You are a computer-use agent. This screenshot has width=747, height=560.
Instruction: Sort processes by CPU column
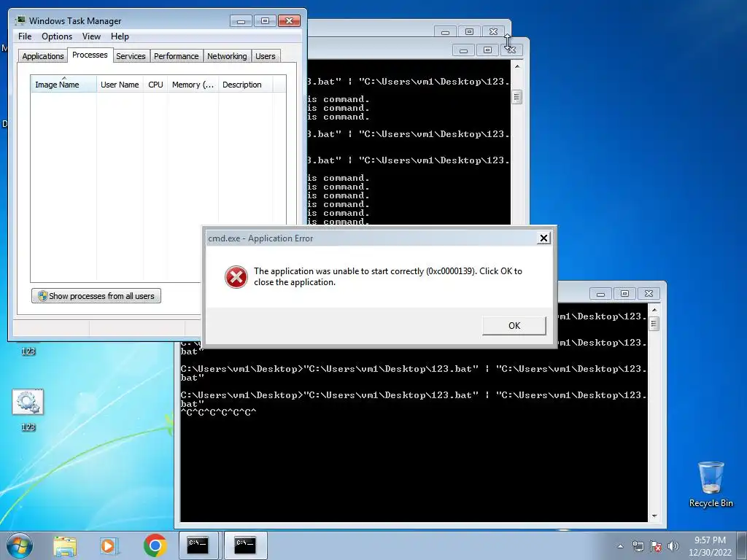pyautogui.click(x=155, y=85)
